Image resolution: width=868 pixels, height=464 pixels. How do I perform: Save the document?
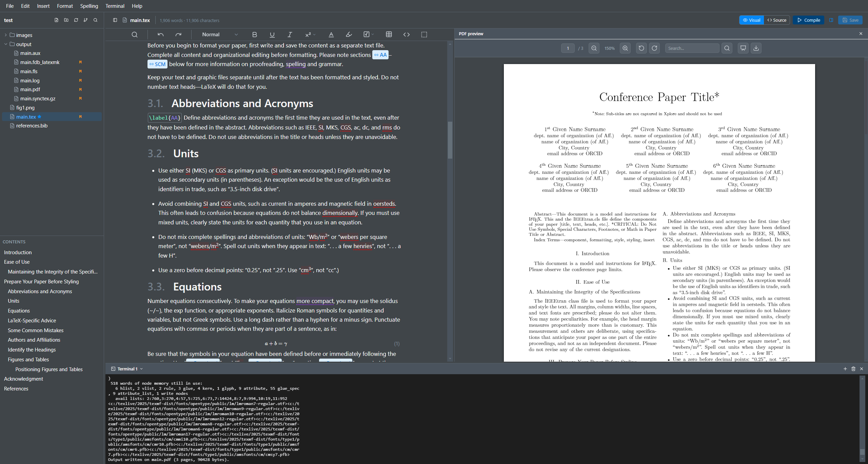(850, 20)
